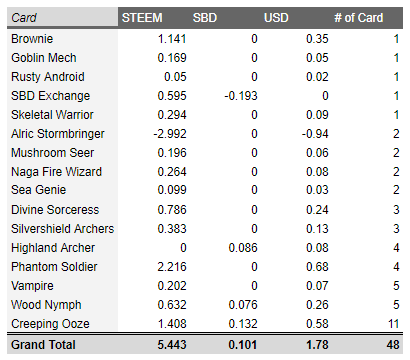
Task: Click the Mushroom Seer card name
Action: 52,153
